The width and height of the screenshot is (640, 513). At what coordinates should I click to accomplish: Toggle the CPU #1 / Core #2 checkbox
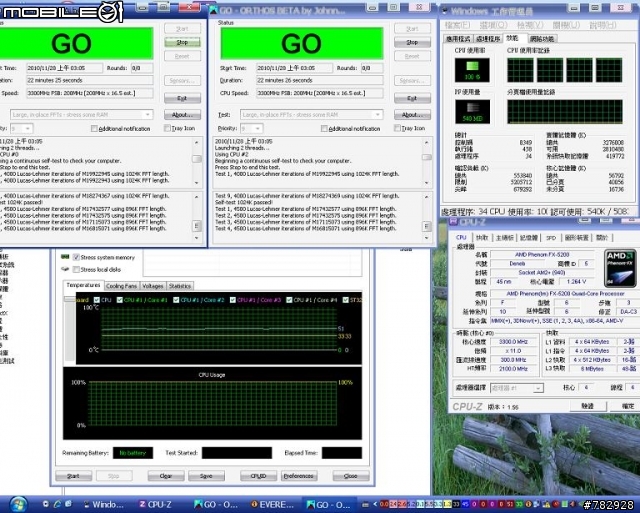(x=176, y=300)
